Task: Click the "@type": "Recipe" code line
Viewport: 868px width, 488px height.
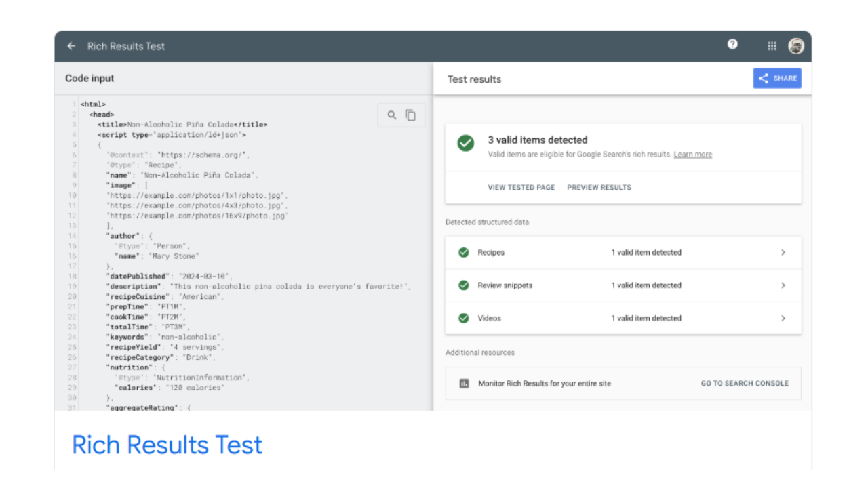Action: 144,165
